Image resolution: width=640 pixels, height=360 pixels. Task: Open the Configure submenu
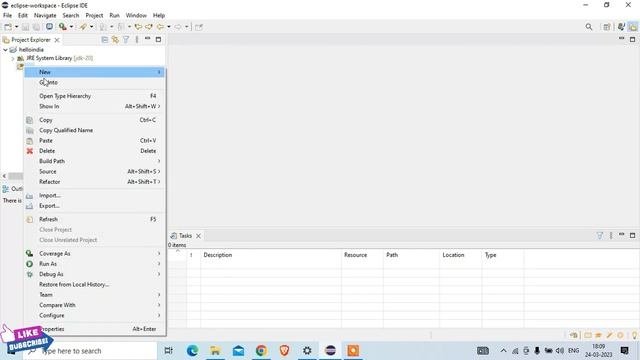(94, 316)
